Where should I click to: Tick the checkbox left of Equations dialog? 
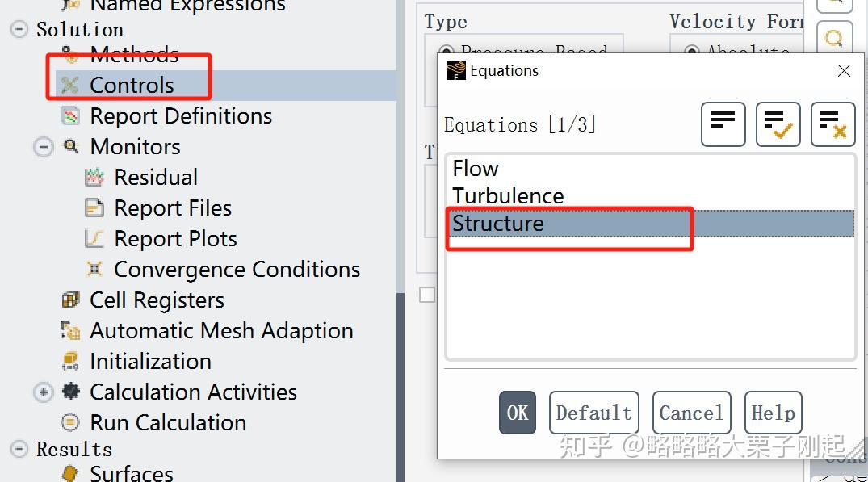[427, 295]
